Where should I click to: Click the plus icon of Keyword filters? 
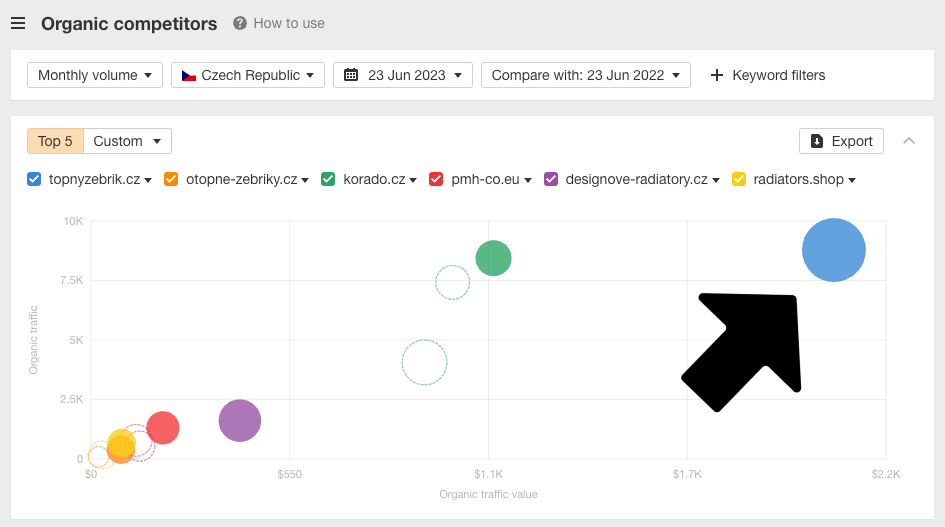pos(717,75)
